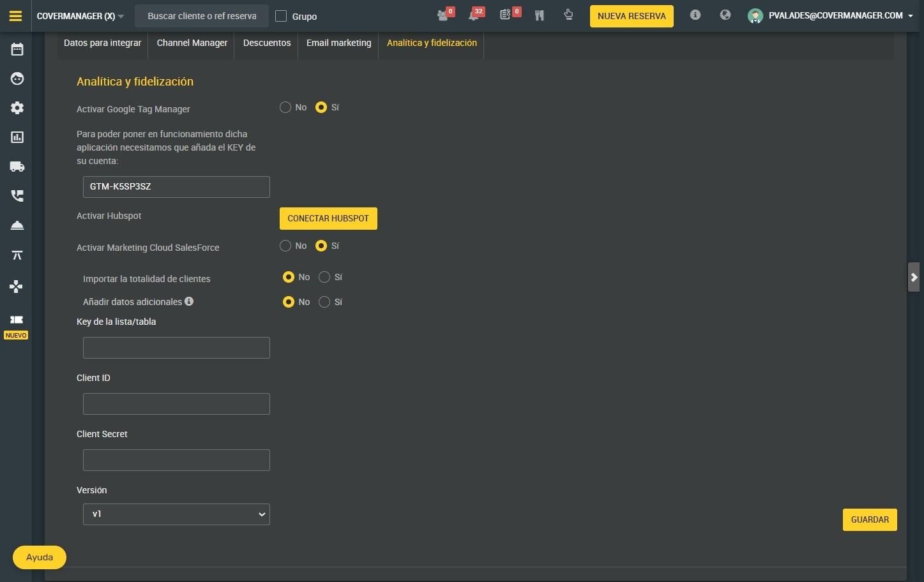Switch to the Channel Manager tab
Viewport: 924px width, 582px height.
pyautogui.click(x=192, y=43)
